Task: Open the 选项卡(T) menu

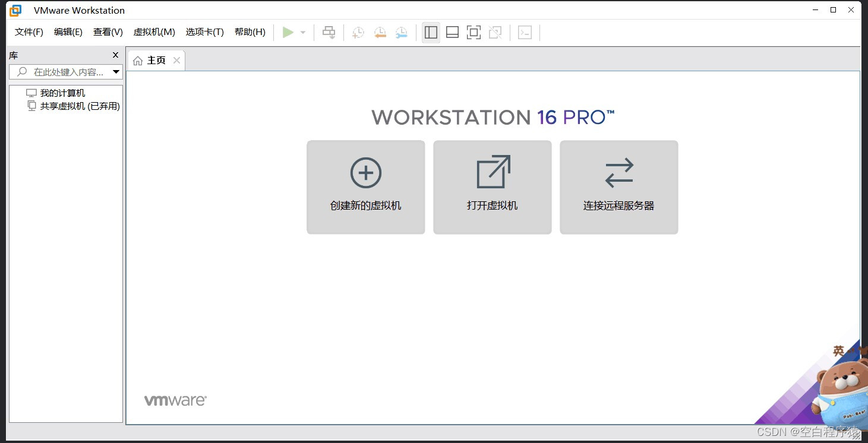Action: click(205, 32)
